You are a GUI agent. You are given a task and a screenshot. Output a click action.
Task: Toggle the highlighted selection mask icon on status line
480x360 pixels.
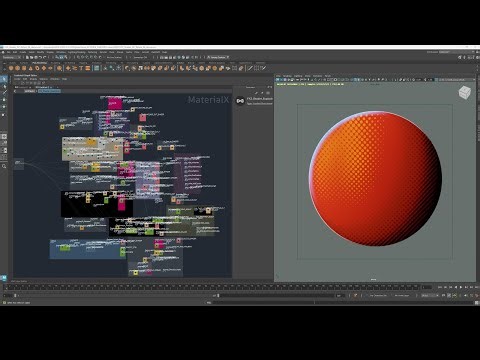pyautogui.click(x=62, y=57)
